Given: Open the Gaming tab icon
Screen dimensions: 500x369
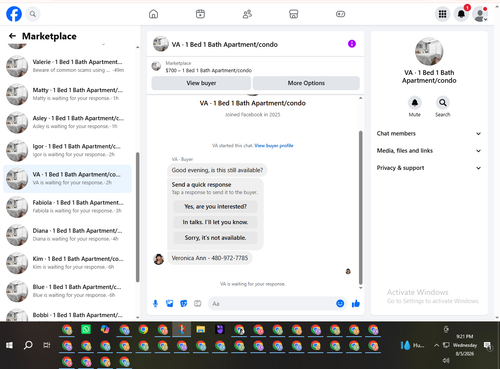Looking at the screenshot, I should (x=340, y=14).
